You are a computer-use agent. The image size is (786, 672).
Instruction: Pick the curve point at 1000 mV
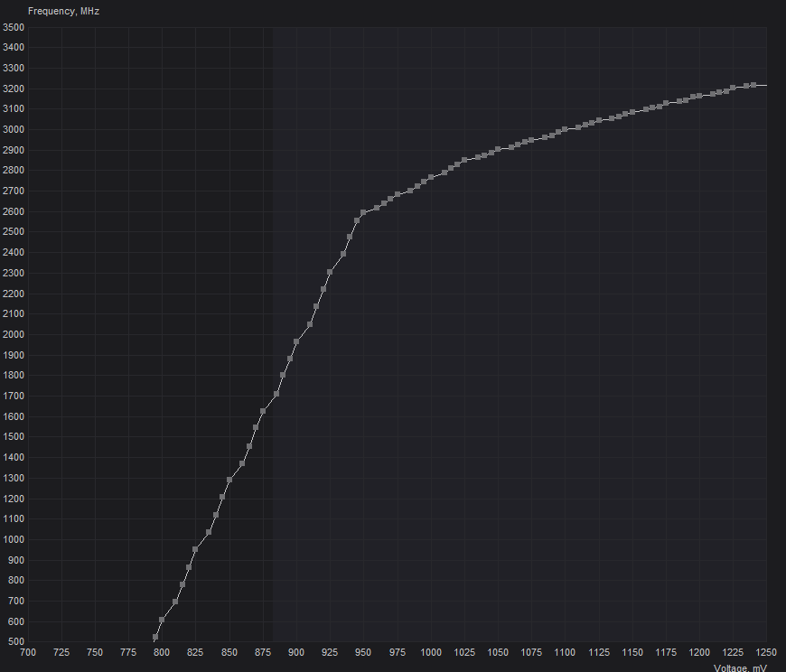(431, 177)
